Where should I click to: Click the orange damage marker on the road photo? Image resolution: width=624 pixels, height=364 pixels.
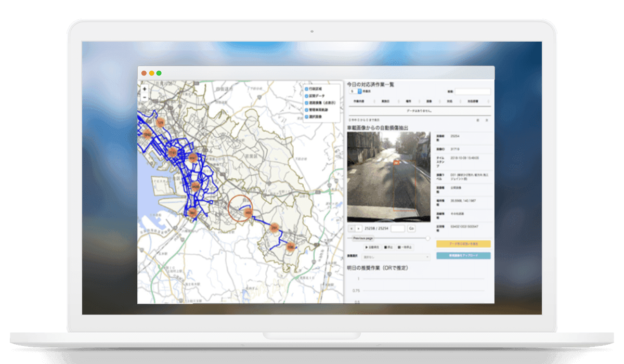click(x=396, y=162)
